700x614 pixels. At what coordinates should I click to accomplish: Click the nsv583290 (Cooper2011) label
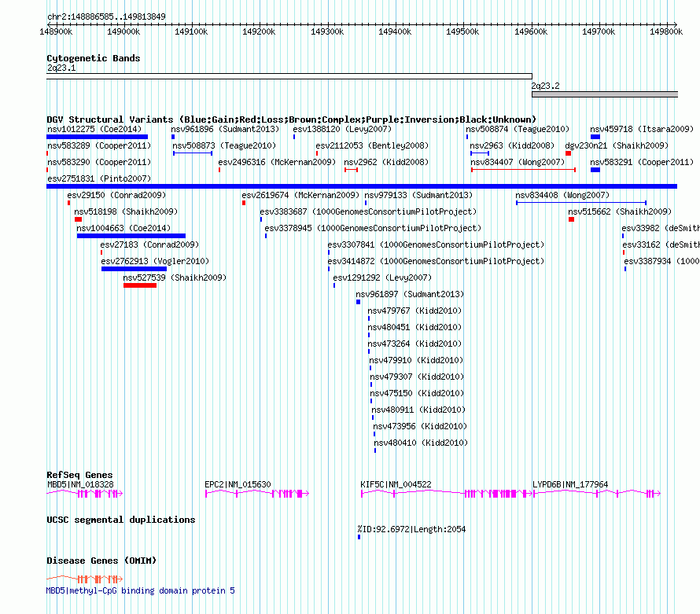[x=99, y=162]
